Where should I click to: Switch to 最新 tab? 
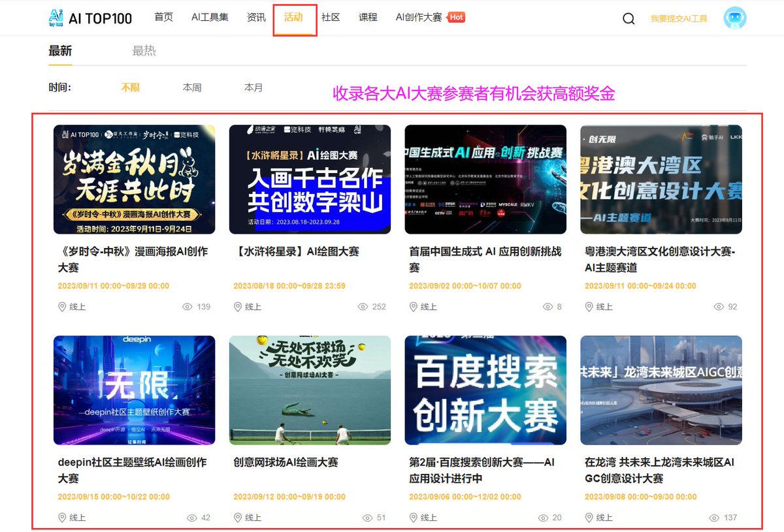tap(60, 51)
